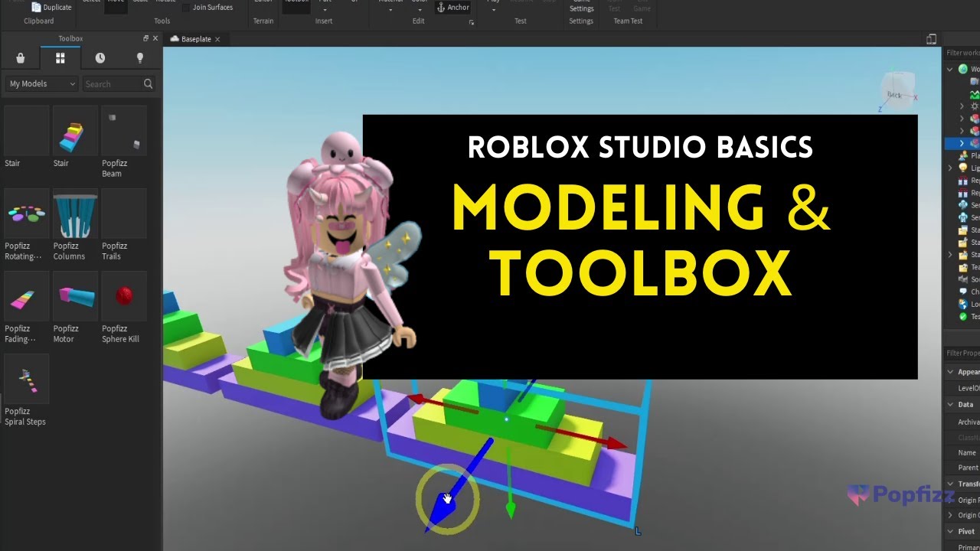The height and width of the screenshot is (551, 980).
Task: Enable the Join Surfaces checkbox
Action: coord(185,8)
